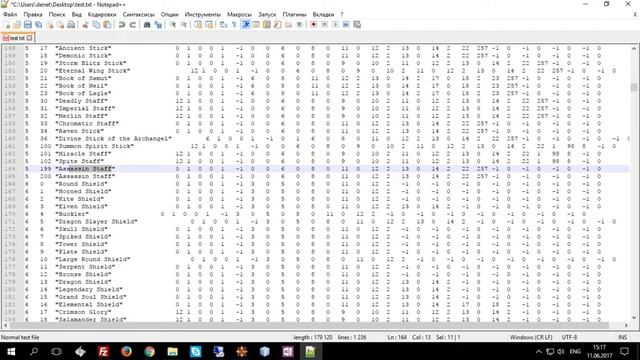The image size is (640, 360).
Task: Toggle INS insert mode in status bar
Action: 622,338
